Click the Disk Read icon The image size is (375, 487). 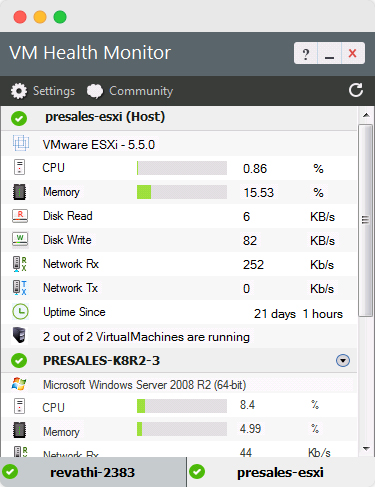point(20,216)
